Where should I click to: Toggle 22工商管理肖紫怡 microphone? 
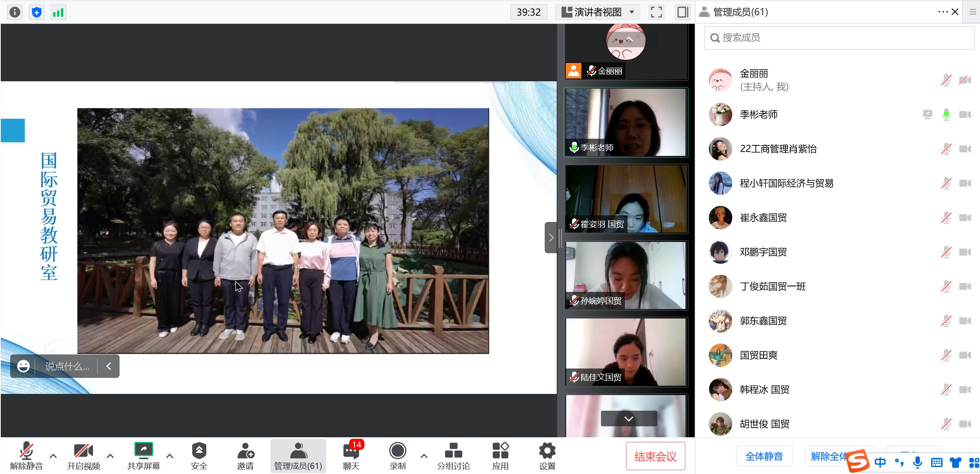pos(946,149)
